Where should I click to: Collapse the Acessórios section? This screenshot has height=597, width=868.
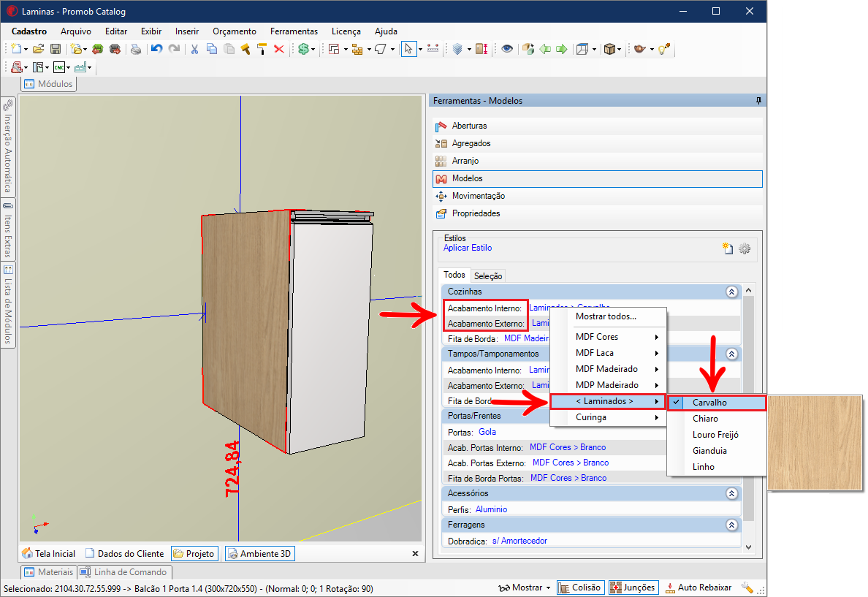[732, 493]
